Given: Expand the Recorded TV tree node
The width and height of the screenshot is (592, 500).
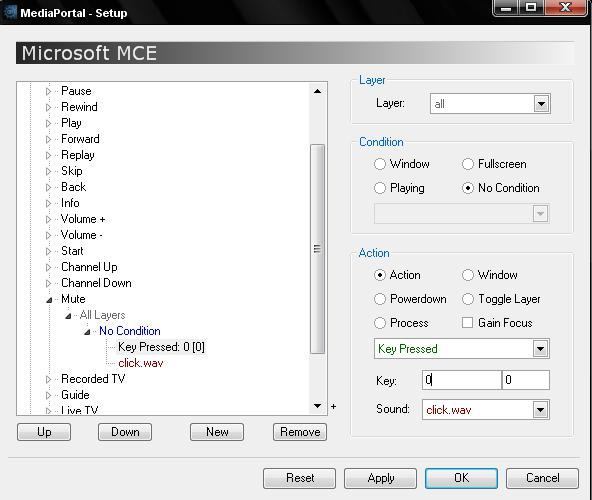Looking at the screenshot, I should [48, 379].
